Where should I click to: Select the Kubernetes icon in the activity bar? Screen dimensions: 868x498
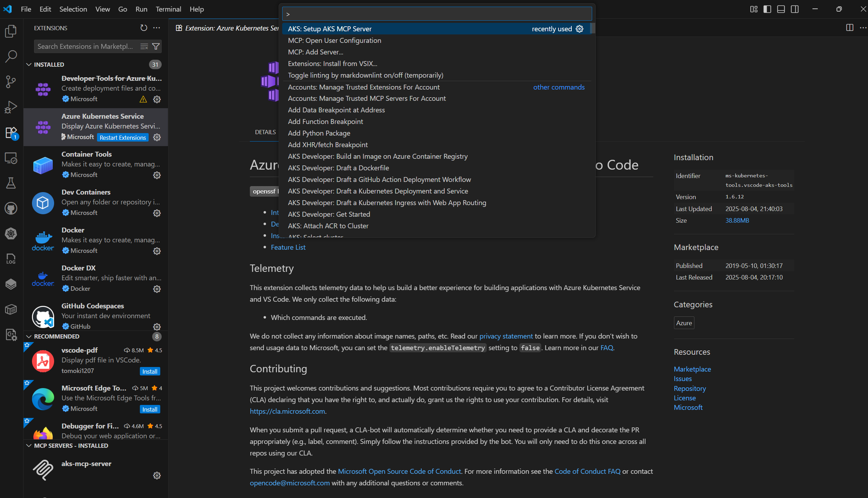click(x=11, y=234)
